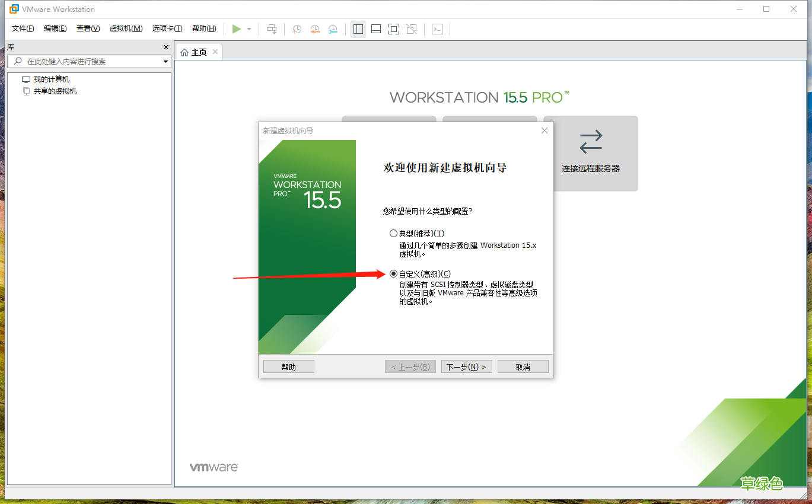
Task: Enter full screen mode
Action: (x=393, y=28)
